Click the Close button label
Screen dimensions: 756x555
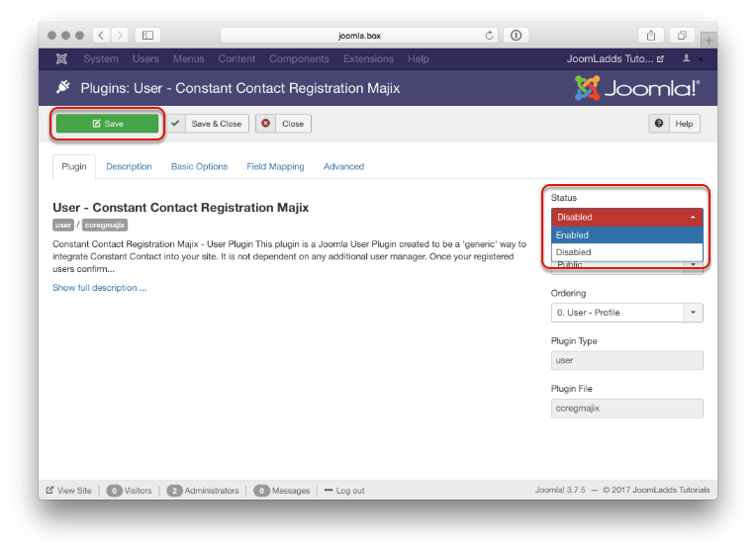pos(293,124)
